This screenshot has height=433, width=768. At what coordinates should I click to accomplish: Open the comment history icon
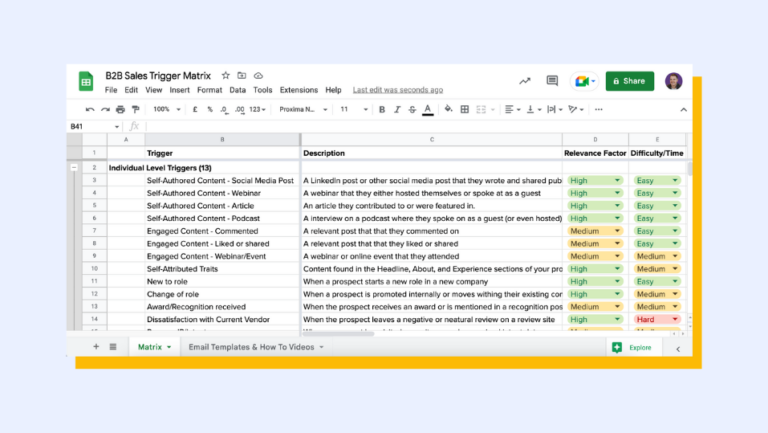point(551,81)
